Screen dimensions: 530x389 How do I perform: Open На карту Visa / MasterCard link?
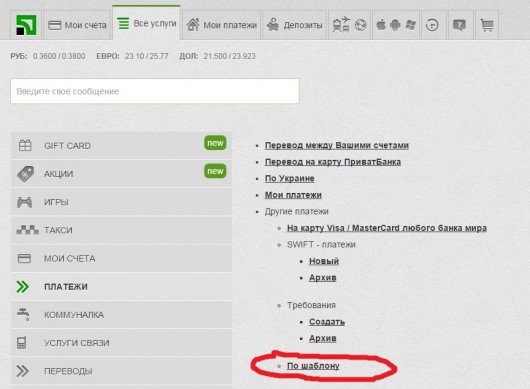pos(387,228)
